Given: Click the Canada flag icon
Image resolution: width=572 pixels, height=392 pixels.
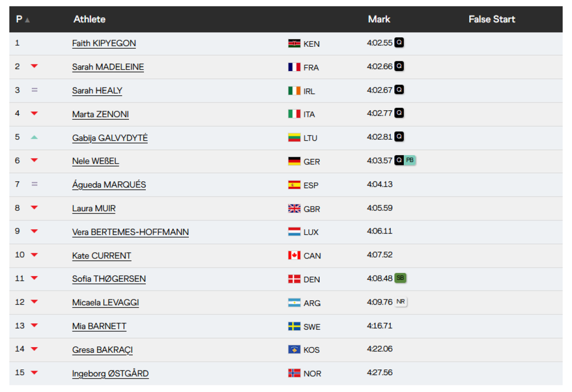Looking at the screenshot, I should [x=294, y=256].
